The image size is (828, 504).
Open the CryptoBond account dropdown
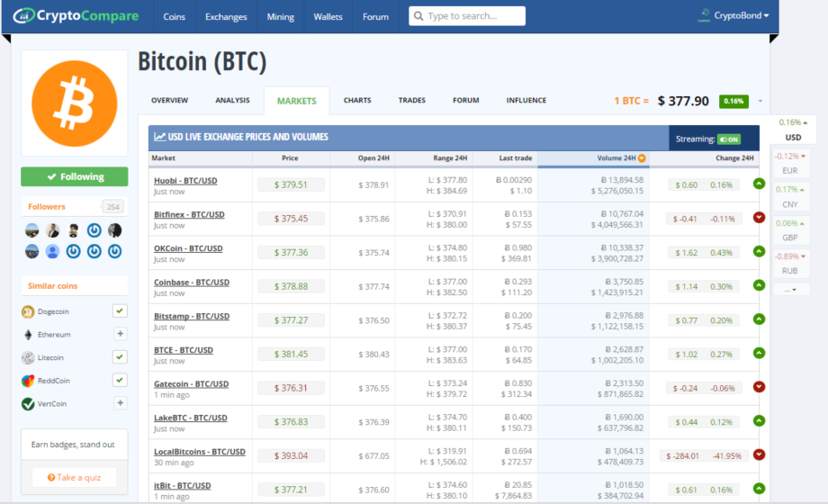[x=742, y=15]
